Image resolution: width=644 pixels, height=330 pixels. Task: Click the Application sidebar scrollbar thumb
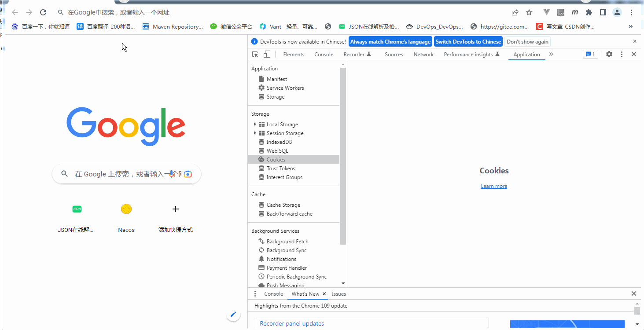click(343, 156)
